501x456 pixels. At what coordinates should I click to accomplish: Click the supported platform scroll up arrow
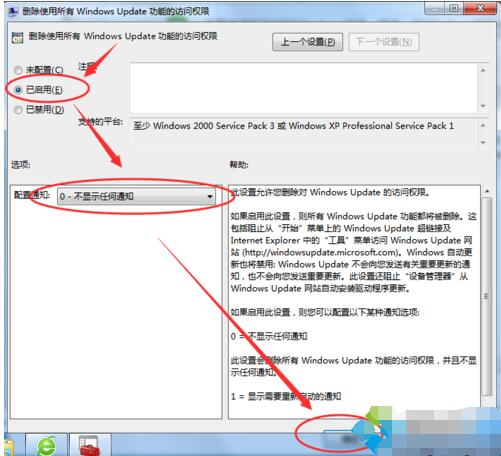point(483,125)
